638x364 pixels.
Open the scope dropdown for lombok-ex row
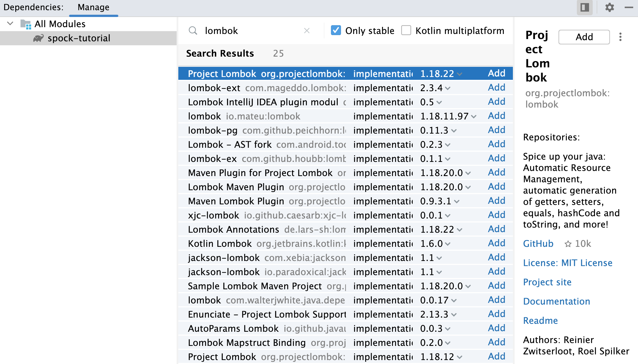pyautogui.click(x=383, y=159)
